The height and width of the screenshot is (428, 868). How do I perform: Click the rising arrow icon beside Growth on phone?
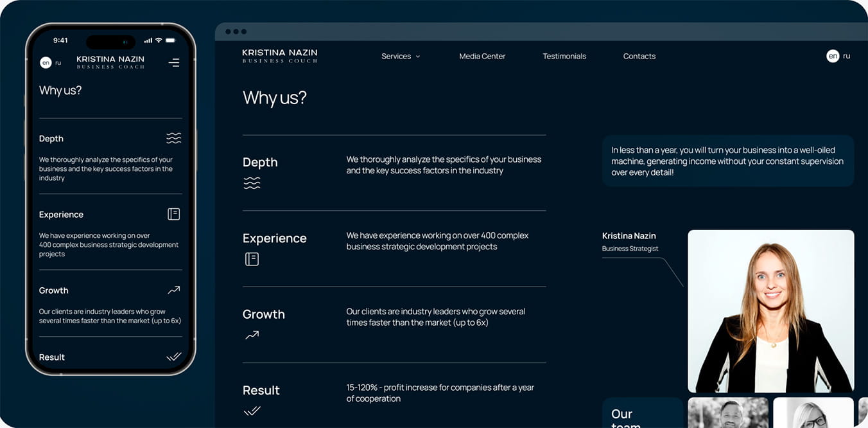point(173,290)
